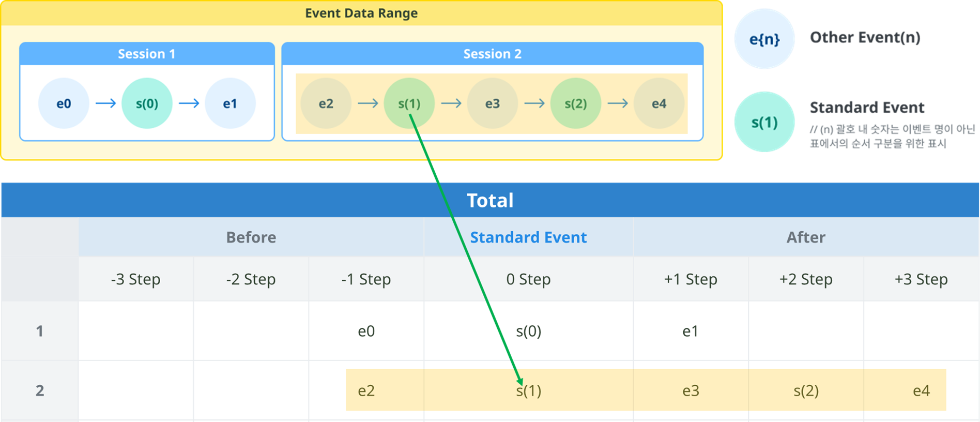980x422 pixels.
Task: Click the 0 Step column header
Action: click(528, 279)
